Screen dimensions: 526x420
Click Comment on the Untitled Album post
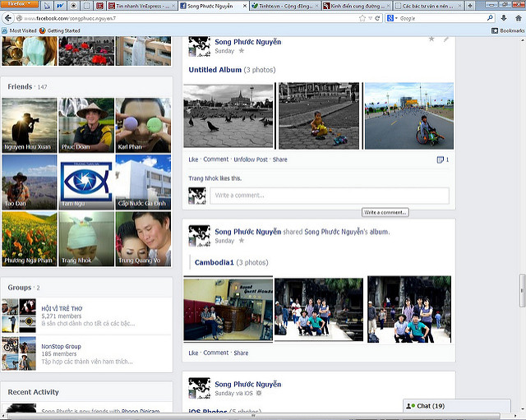tap(215, 159)
